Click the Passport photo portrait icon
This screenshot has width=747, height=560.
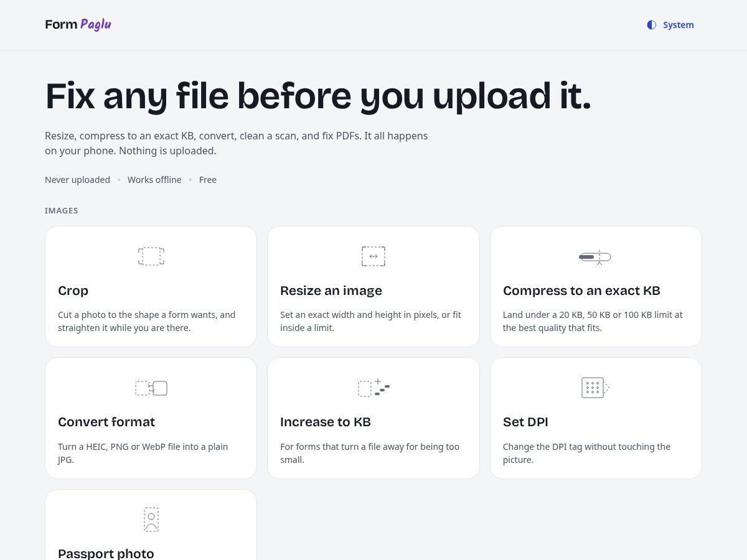[151, 520]
